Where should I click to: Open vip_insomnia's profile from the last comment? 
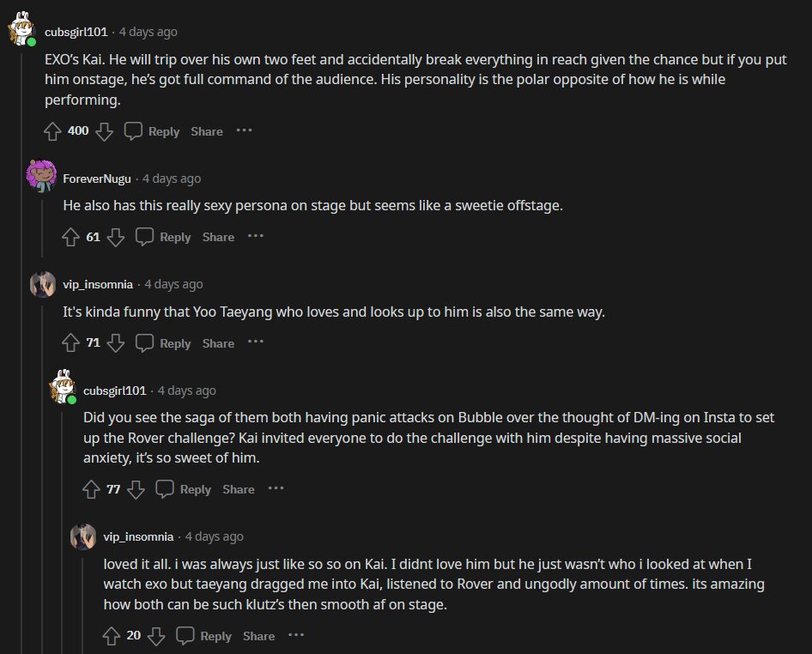pos(138,536)
